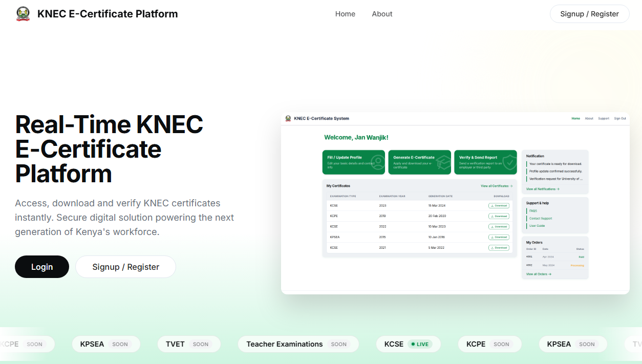Click the '20 Feb 2020' generation date cell
Screen dimensions: 642x364
pyautogui.click(x=437, y=216)
